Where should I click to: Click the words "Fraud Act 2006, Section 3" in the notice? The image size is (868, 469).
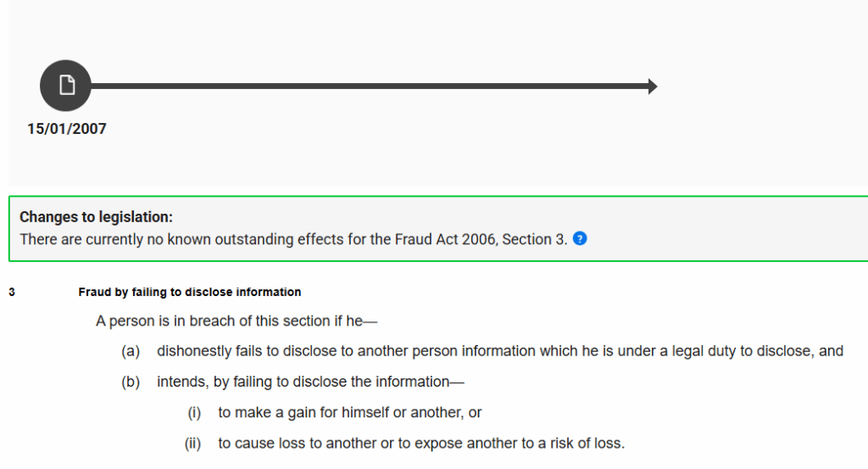tap(481, 239)
